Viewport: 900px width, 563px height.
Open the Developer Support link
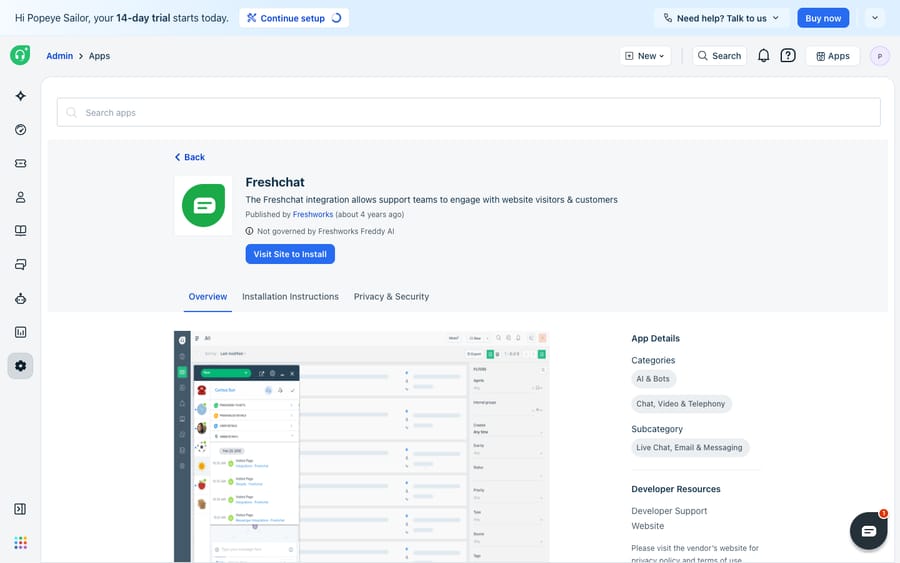[x=669, y=511]
